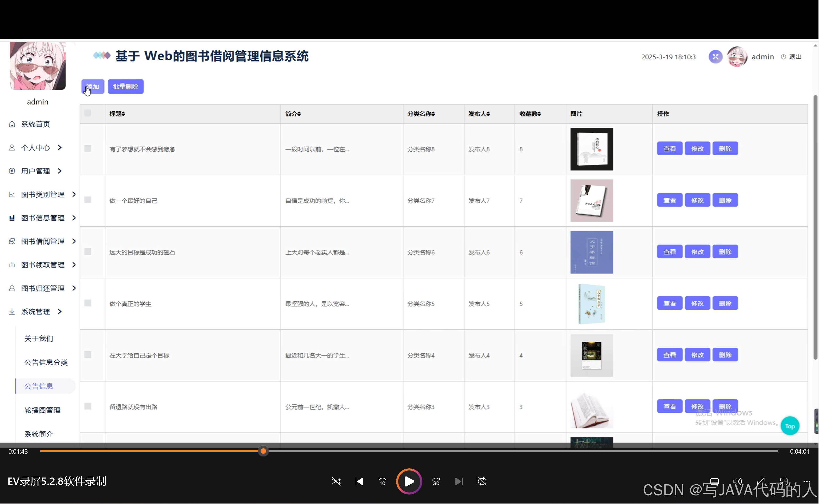Image resolution: width=819 pixels, height=504 pixels.
Task: Open the 公告信息分类 submenu item
Action: coord(46,362)
